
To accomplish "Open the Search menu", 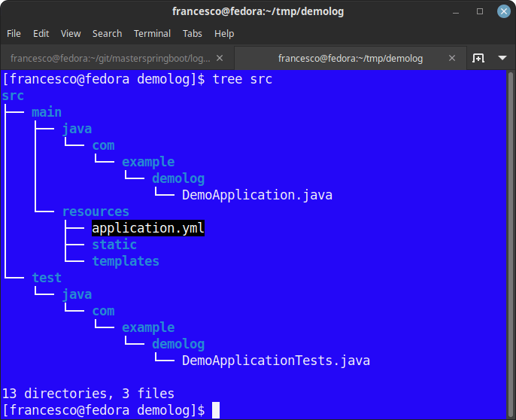I will (108, 34).
